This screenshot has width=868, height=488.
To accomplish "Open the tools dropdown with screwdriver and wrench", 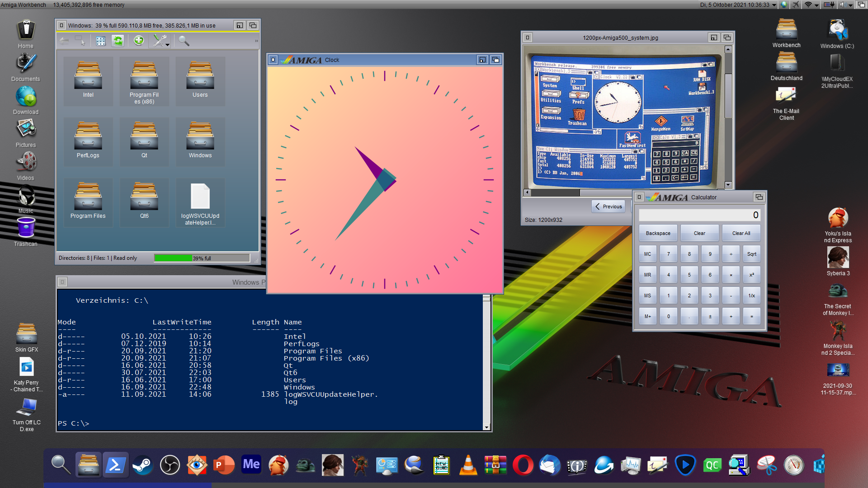I will coord(160,41).
